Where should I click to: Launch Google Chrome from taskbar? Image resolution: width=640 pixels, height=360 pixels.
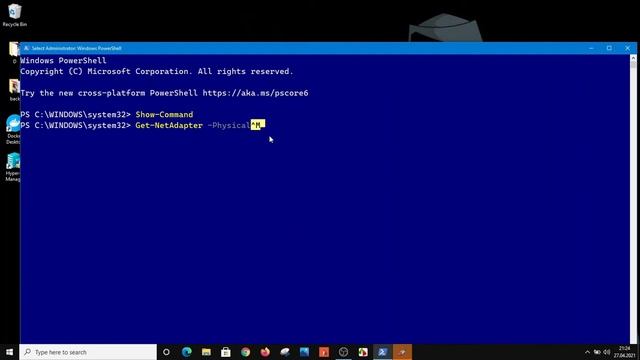245,352
